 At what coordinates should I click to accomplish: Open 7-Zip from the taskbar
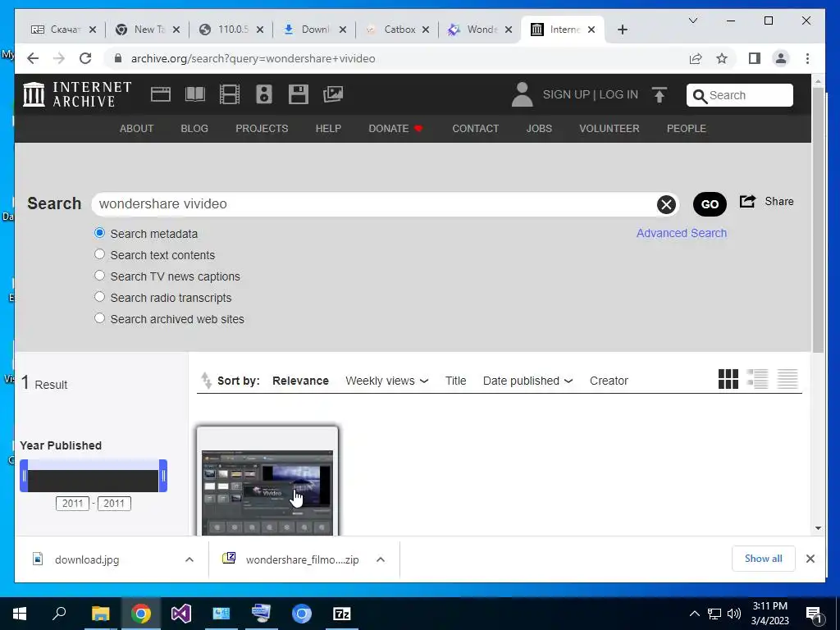[x=342, y=614]
